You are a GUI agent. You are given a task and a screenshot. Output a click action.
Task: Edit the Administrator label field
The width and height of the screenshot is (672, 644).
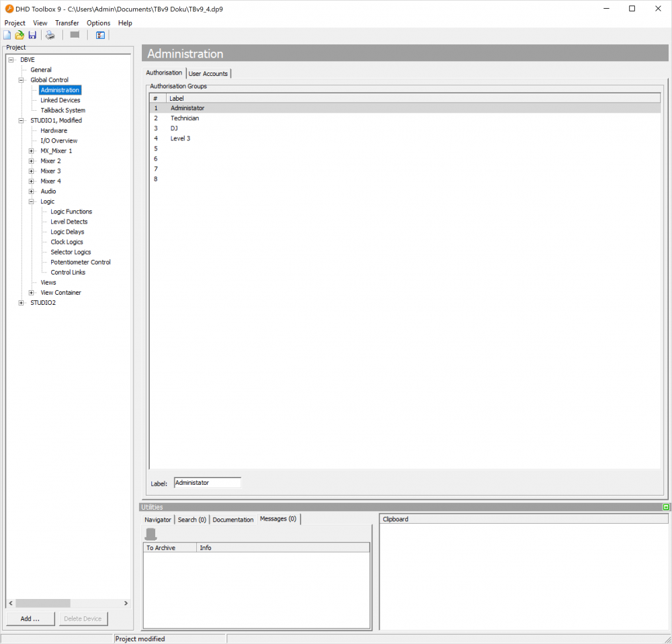207,482
